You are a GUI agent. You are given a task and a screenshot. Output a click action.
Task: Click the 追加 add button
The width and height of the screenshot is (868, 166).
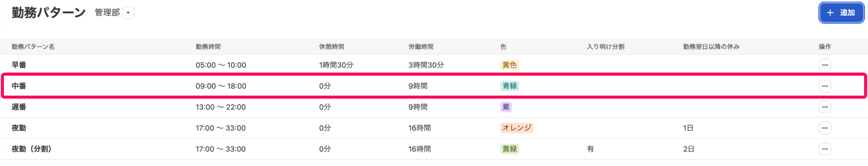pyautogui.click(x=841, y=13)
